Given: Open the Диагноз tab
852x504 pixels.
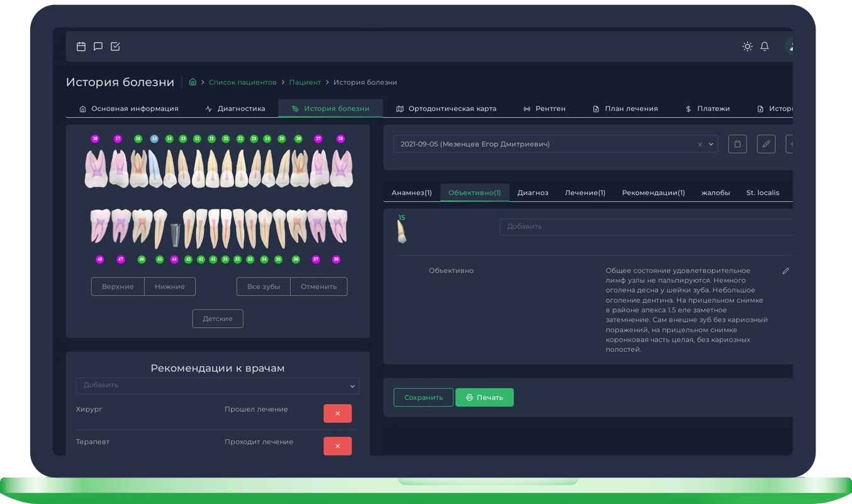Looking at the screenshot, I should pos(533,193).
